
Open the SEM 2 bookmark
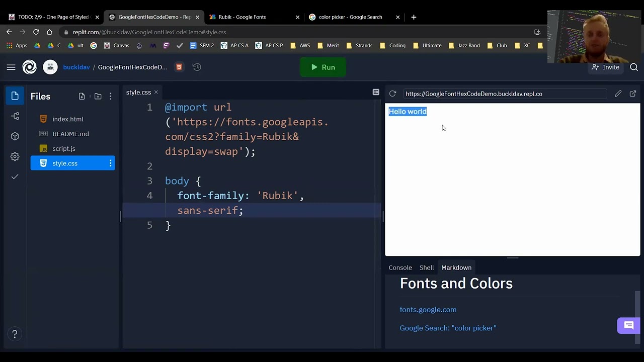[202, 45]
